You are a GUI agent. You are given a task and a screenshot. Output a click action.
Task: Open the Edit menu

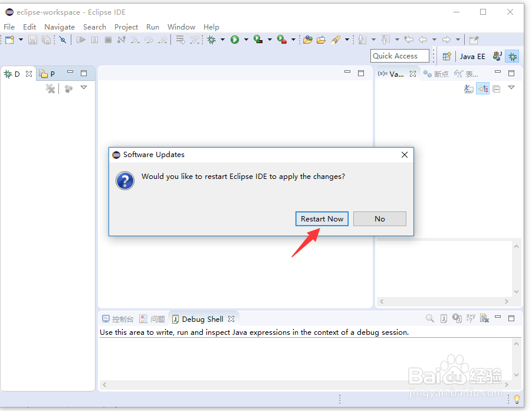pos(29,27)
